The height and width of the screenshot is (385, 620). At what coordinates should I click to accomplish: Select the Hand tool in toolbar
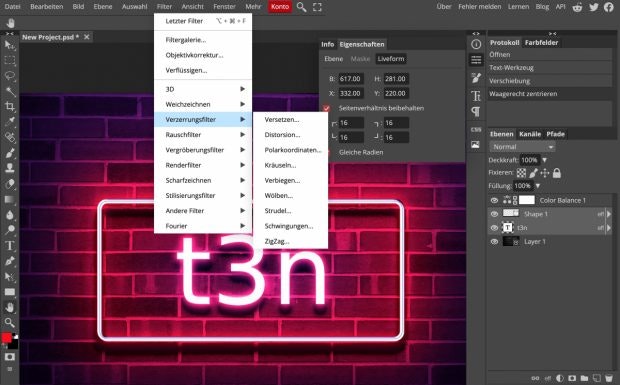tap(9, 307)
